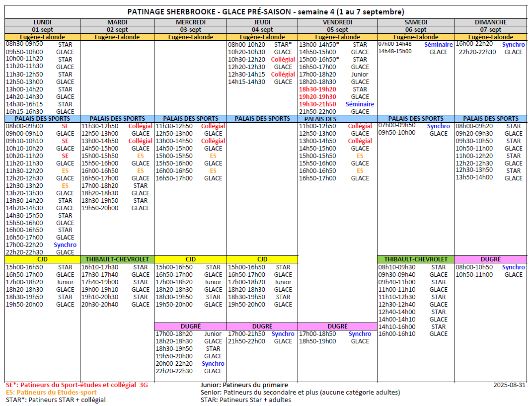Click the time slot "14h30-16h15"
This screenshot has height=406, width=532.
pyautogui.click(x=24, y=104)
